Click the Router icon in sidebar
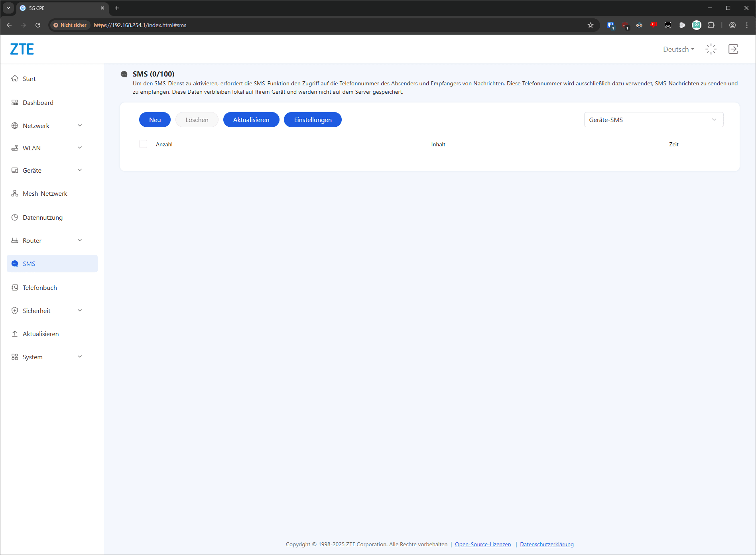The width and height of the screenshot is (756, 555). click(15, 240)
